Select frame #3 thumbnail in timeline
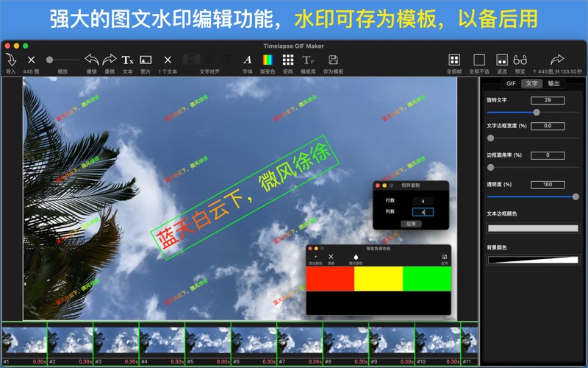588x368 pixels. tap(116, 340)
